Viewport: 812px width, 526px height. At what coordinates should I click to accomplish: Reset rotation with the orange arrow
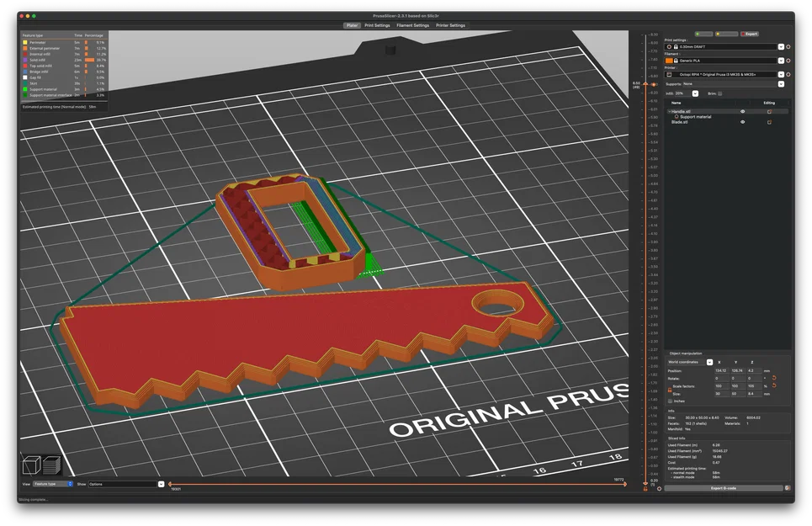pos(774,378)
